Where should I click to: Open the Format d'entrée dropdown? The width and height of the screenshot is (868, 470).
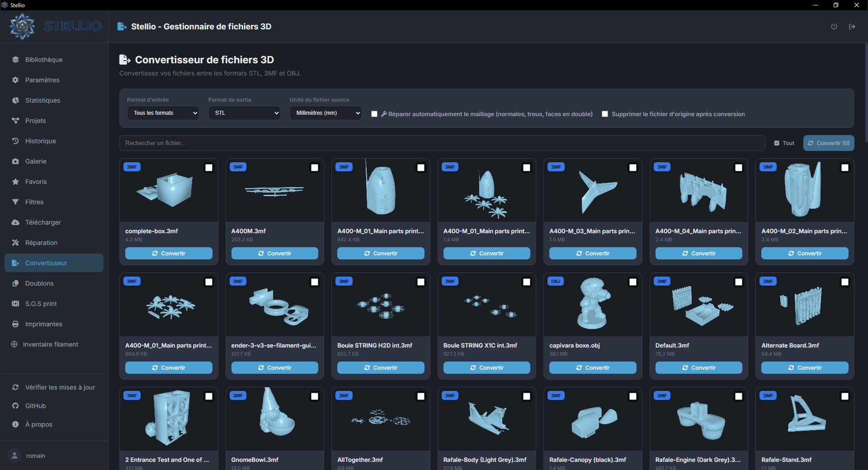[x=163, y=113]
